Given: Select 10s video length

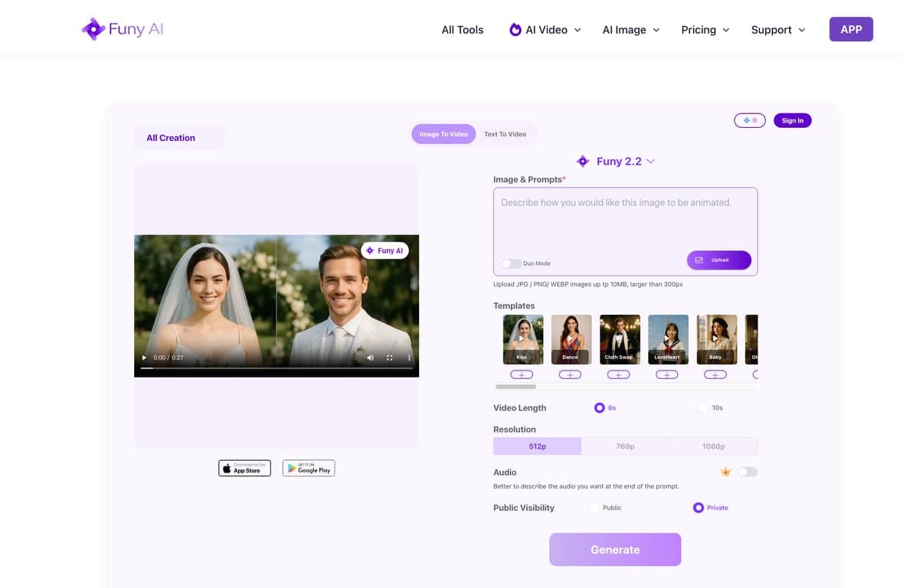Looking at the screenshot, I should [703, 408].
